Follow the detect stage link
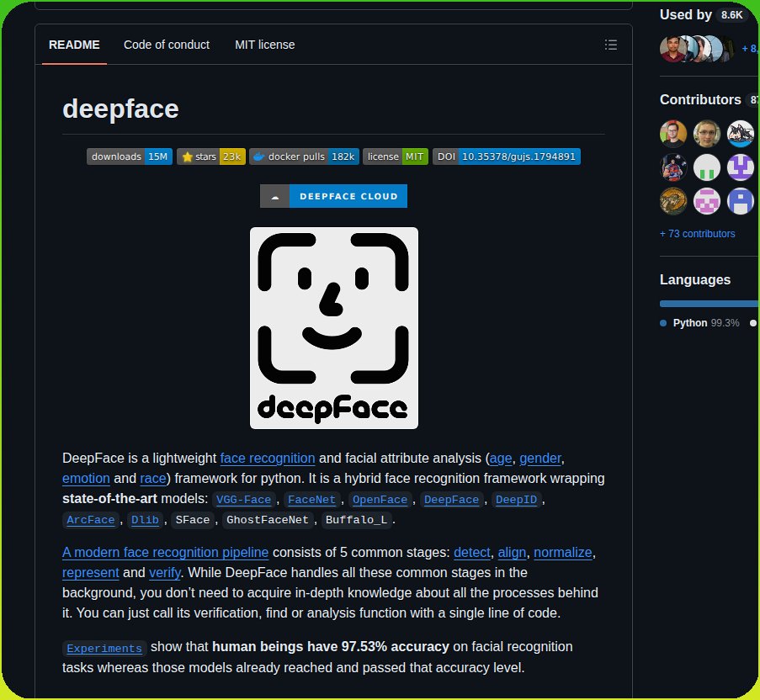 point(472,552)
